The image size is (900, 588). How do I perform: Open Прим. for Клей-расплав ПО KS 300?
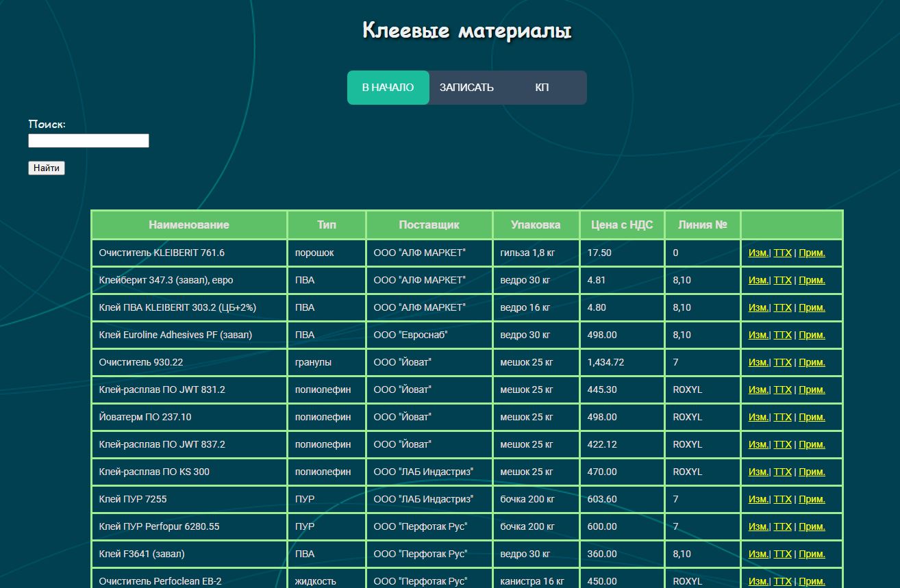click(x=812, y=472)
